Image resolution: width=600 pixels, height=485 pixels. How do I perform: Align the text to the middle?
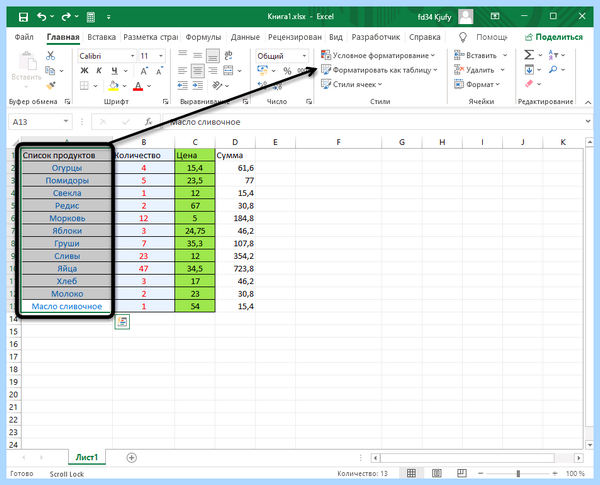197,56
